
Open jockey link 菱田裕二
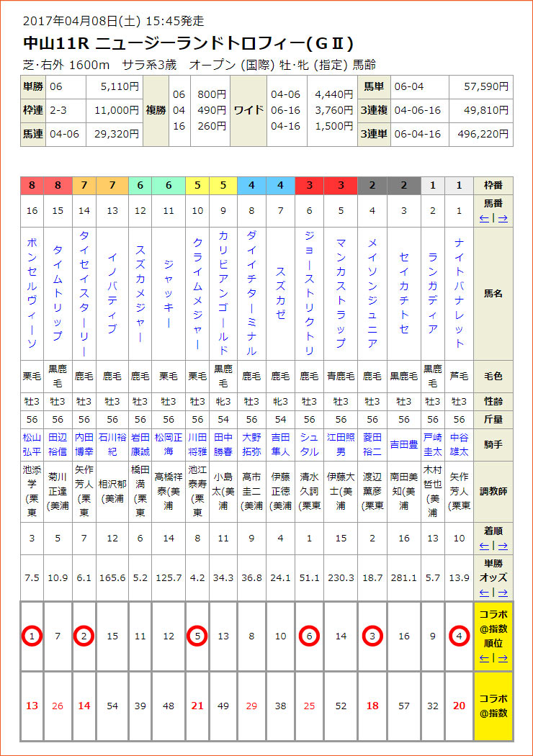pos(372,444)
